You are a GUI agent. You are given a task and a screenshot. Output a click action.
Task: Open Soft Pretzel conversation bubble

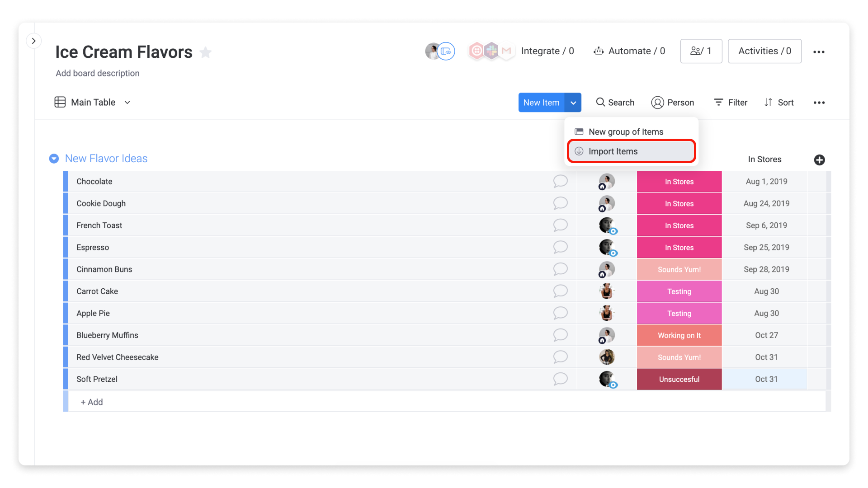point(560,379)
